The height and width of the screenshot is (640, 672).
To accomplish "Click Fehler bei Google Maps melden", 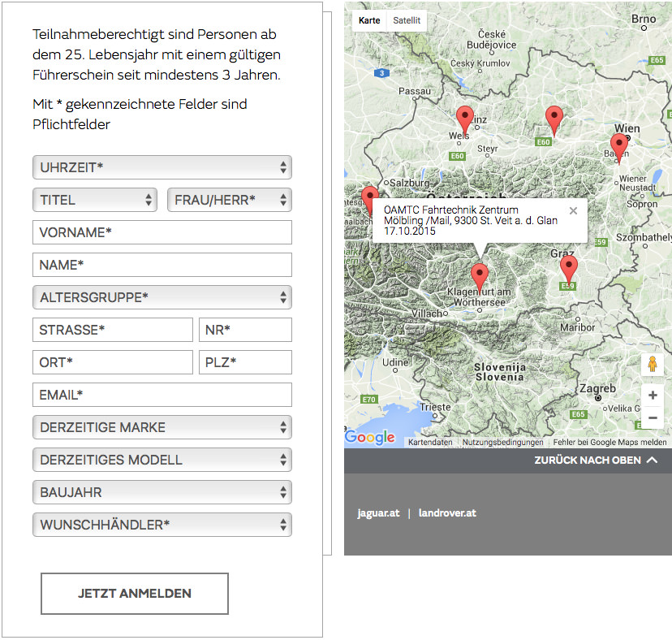I will coord(610,443).
